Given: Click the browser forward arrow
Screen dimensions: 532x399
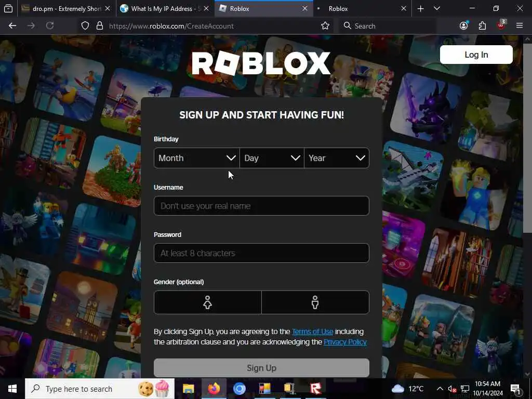Looking at the screenshot, I should 31,26.
